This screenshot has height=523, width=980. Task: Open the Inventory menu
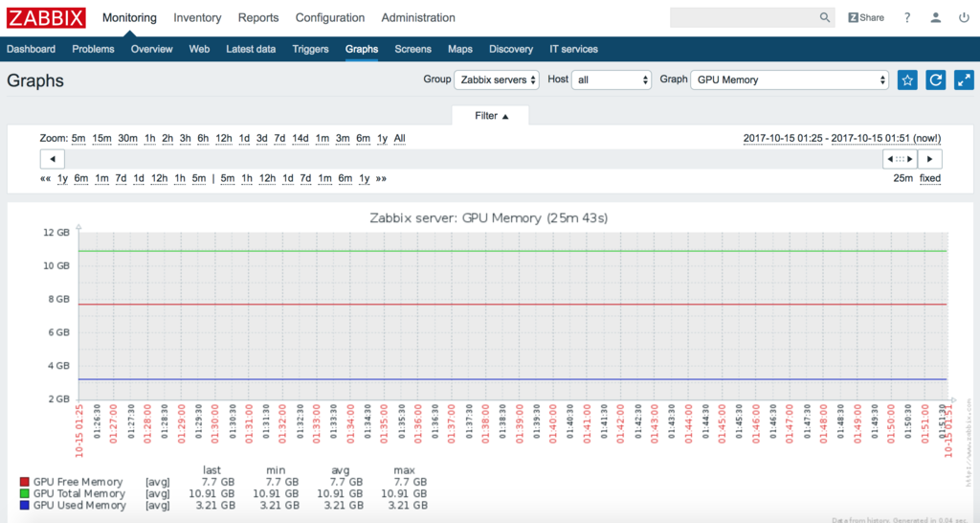pyautogui.click(x=197, y=17)
